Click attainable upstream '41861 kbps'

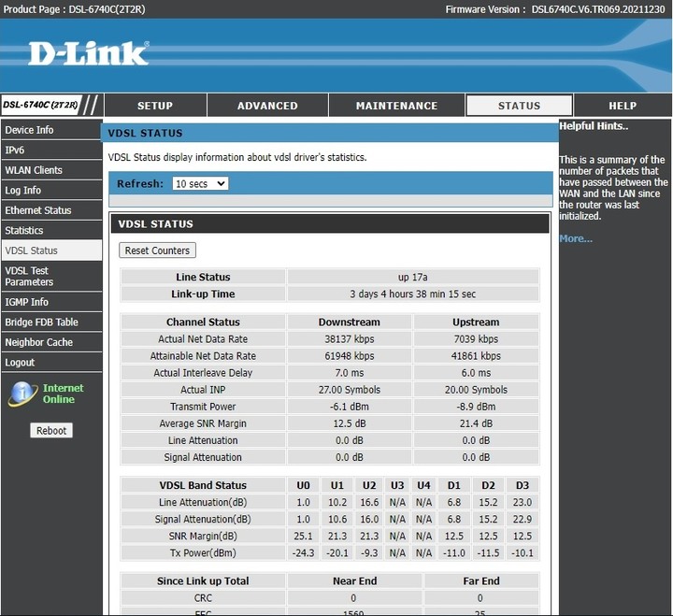click(x=476, y=356)
